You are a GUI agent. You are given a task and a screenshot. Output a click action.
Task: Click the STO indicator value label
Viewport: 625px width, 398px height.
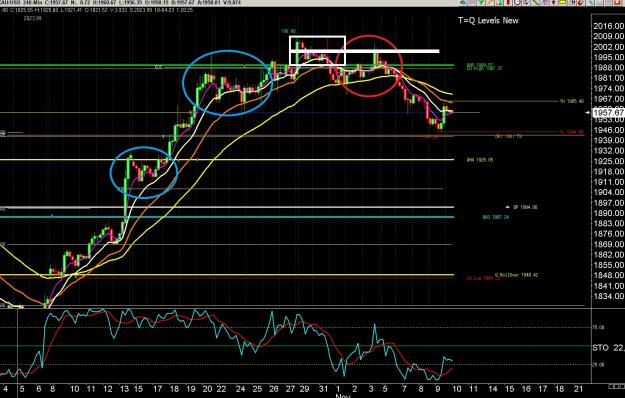coord(608,348)
